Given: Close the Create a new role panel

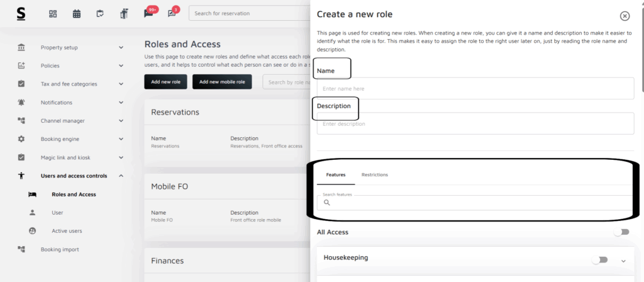Looking at the screenshot, I should [x=625, y=16].
